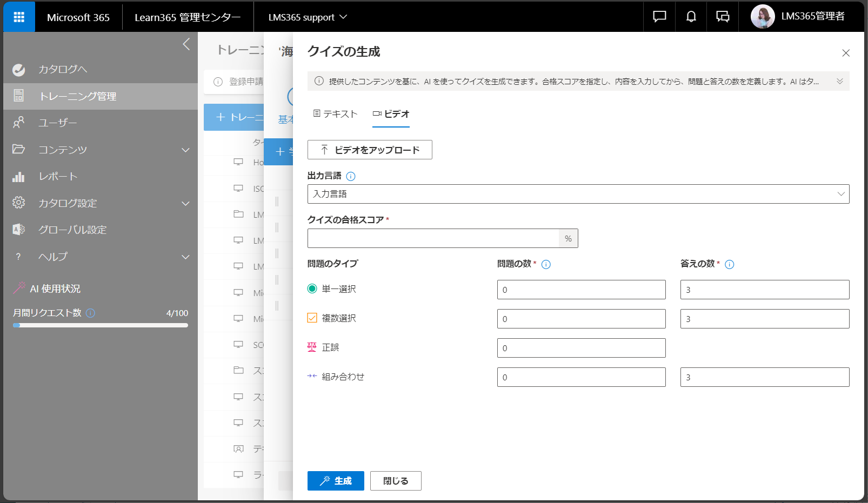Click the 組み合わせ matching arrows icon
The width and height of the screenshot is (868, 503).
312,376
